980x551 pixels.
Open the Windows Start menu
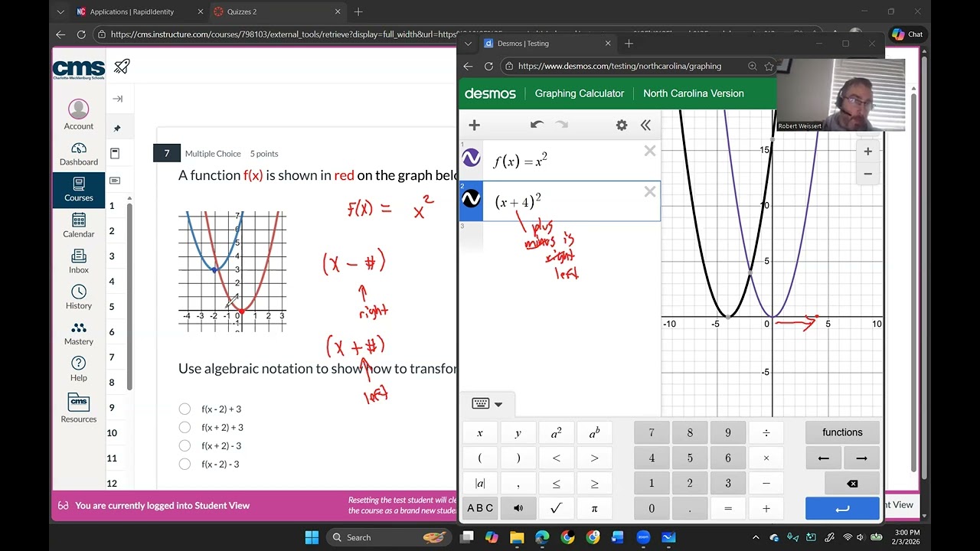click(312, 537)
